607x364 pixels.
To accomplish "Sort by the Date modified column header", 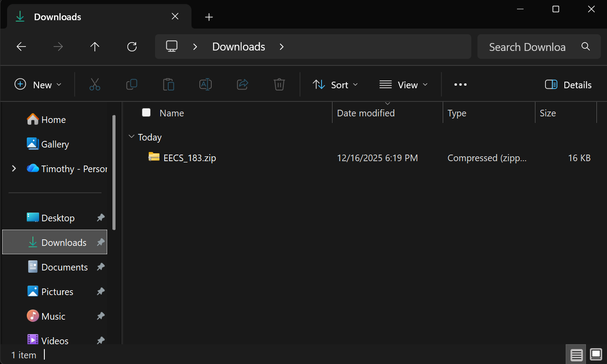I will click(366, 113).
